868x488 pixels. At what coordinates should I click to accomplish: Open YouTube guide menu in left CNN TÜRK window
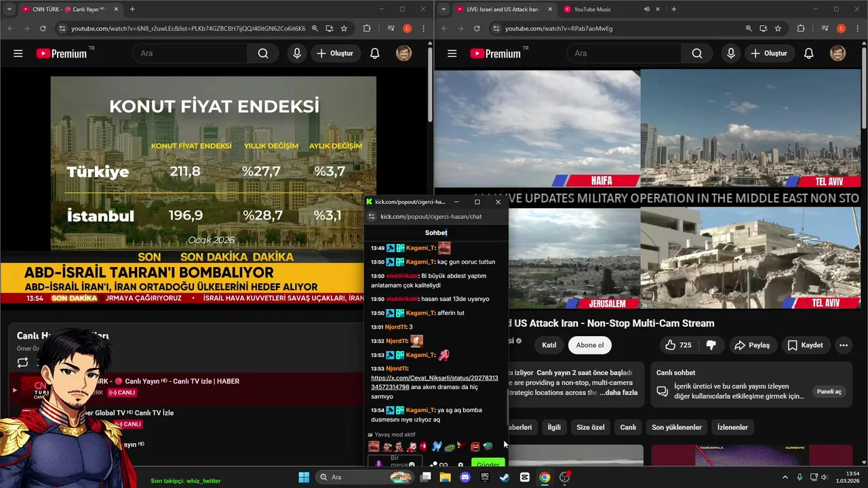point(18,54)
